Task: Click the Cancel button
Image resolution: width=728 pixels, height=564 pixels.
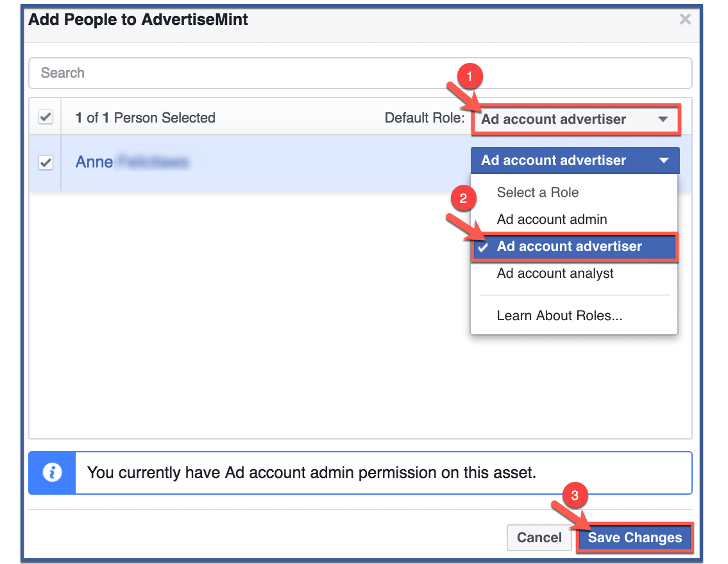Action: 539,538
